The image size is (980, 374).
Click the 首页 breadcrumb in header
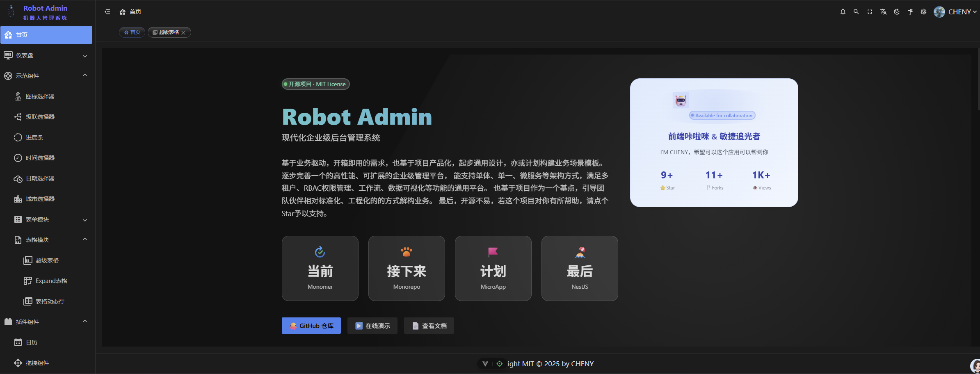pyautogui.click(x=130, y=12)
